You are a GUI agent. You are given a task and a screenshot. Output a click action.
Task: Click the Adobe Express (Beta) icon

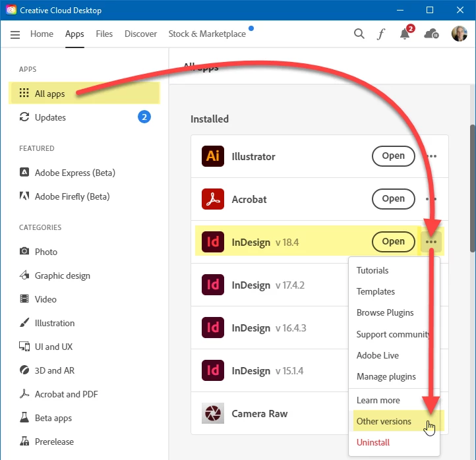pyautogui.click(x=24, y=173)
